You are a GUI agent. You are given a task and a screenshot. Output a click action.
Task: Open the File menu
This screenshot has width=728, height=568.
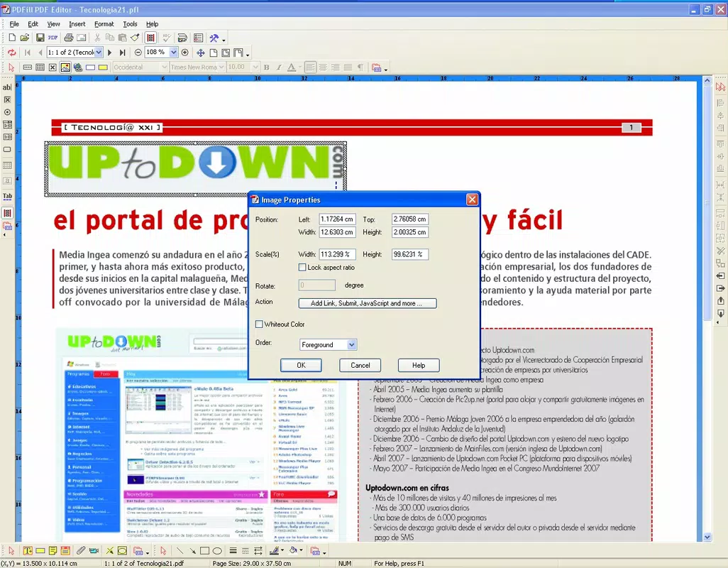click(14, 24)
